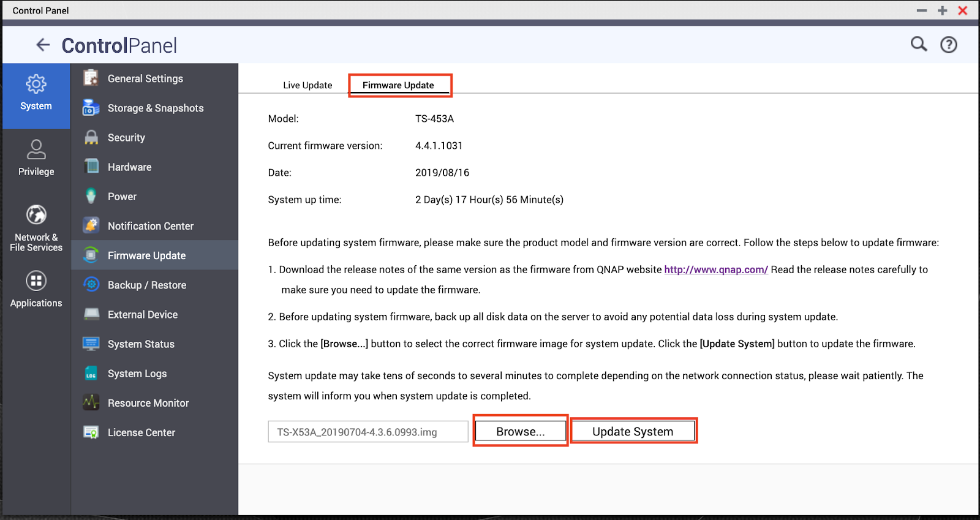Viewport: 980px width, 520px height.
Task: Select Backup / Restore in sidebar
Action: click(x=146, y=285)
